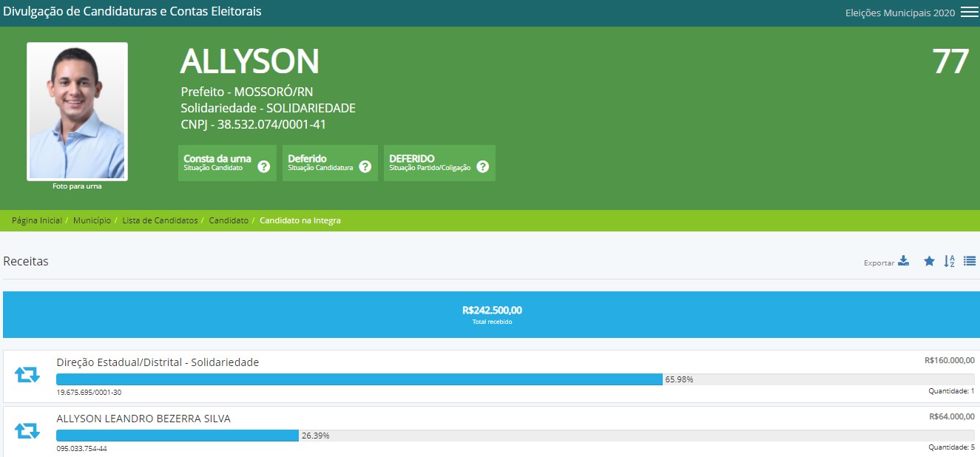Click the Foto para urna caption
This screenshot has height=457, width=980.
pos(77,186)
